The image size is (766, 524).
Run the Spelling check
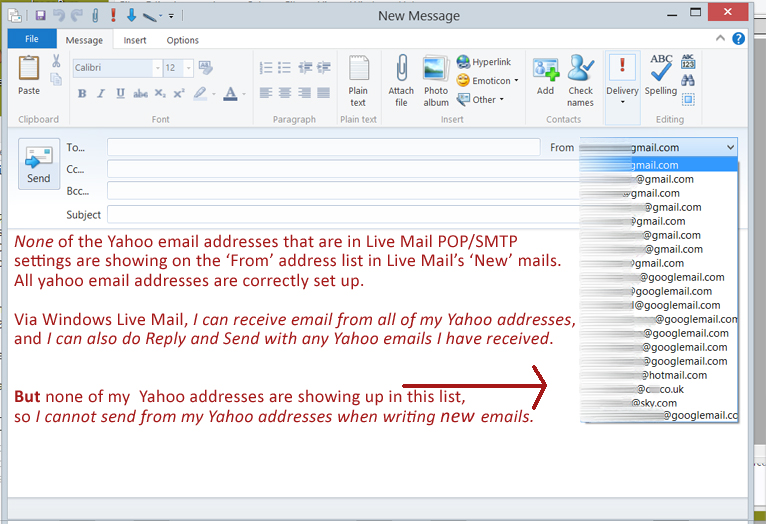click(660, 75)
